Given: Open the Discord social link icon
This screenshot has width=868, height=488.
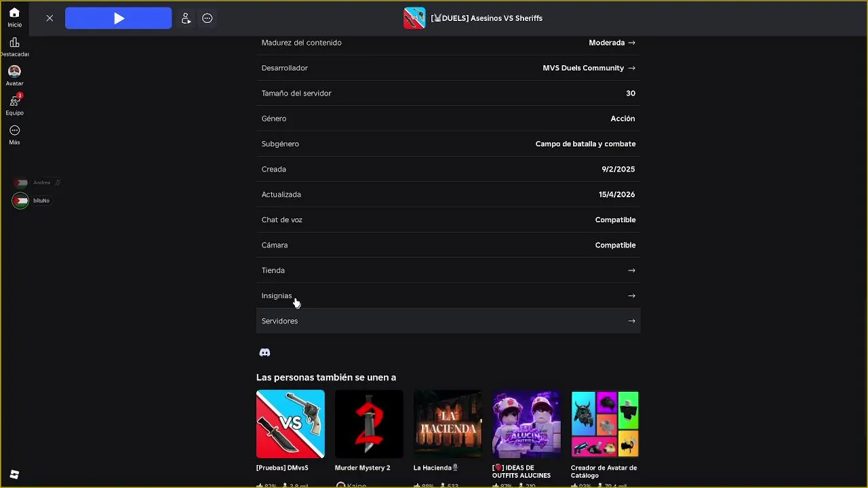Looking at the screenshot, I should tap(264, 352).
